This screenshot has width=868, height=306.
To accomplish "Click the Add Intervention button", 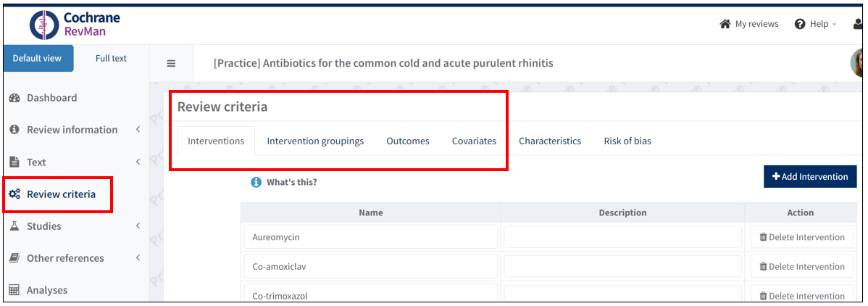I will (x=809, y=177).
